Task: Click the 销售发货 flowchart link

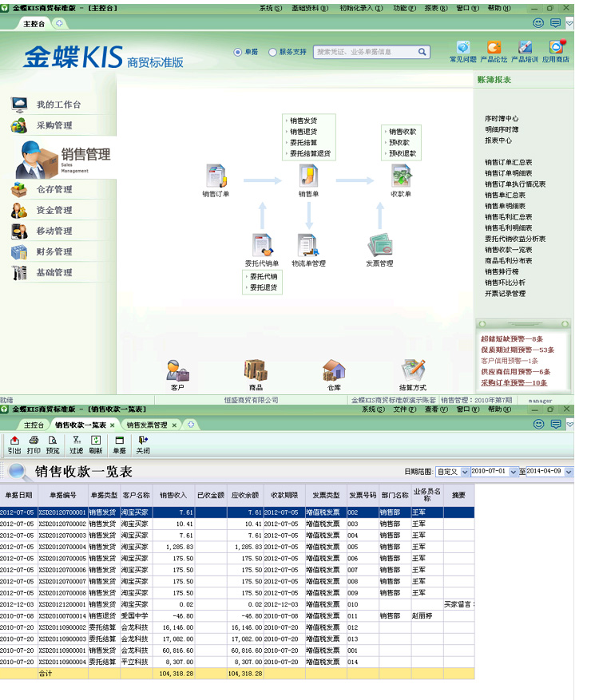Action: [303, 121]
